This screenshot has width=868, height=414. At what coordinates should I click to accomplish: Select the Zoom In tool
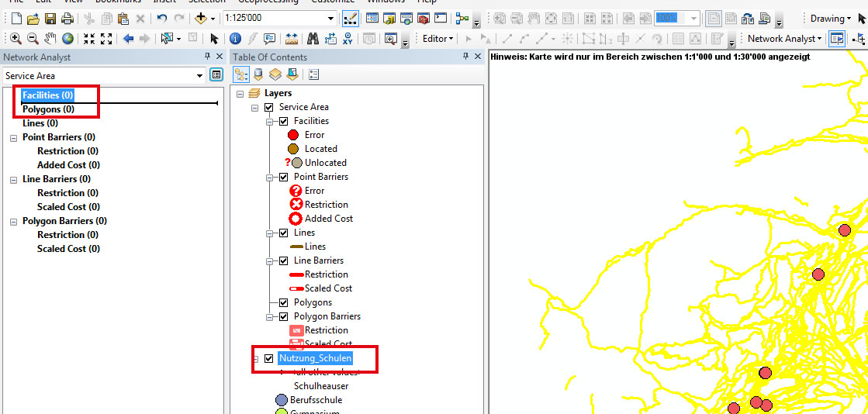pyautogui.click(x=15, y=38)
